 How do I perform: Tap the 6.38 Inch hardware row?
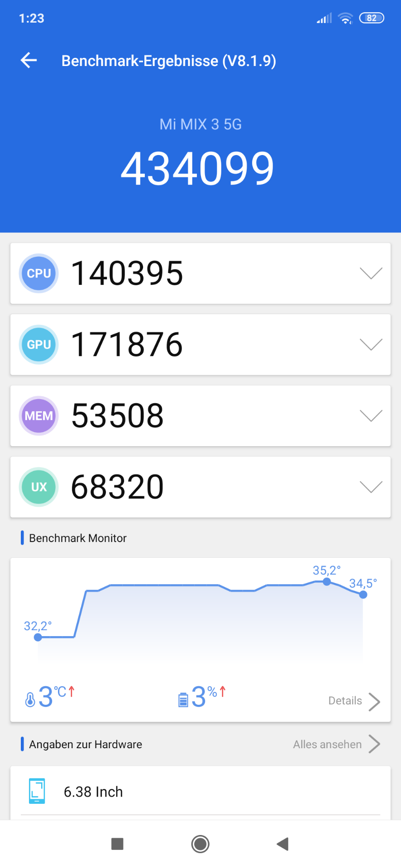point(200,791)
